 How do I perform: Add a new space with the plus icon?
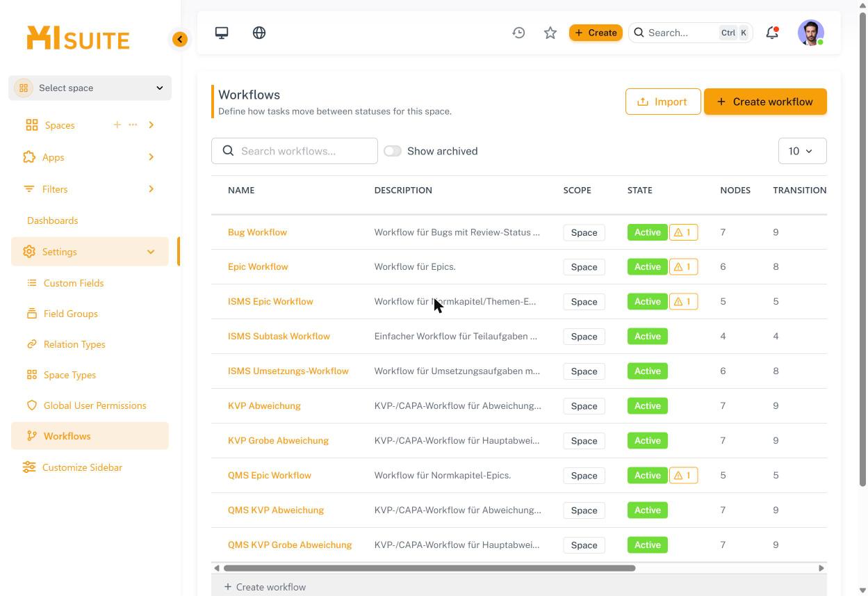117,124
